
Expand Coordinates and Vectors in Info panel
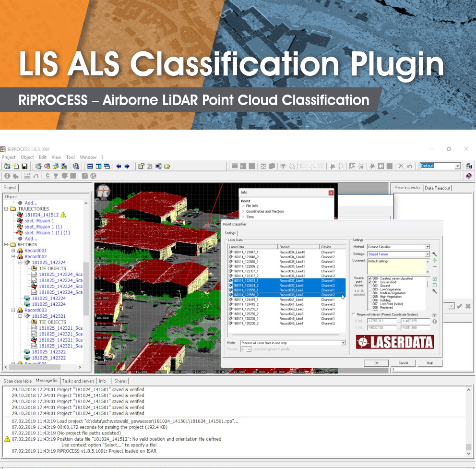[243, 211]
